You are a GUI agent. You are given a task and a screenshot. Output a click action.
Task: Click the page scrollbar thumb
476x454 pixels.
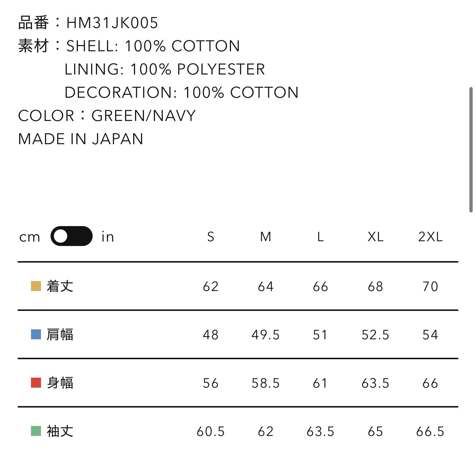471,149
